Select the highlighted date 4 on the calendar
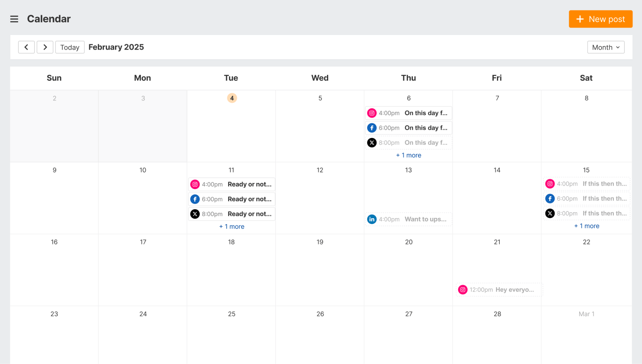Screen dimensions: 642x364 pyautogui.click(x=232, y=98)
